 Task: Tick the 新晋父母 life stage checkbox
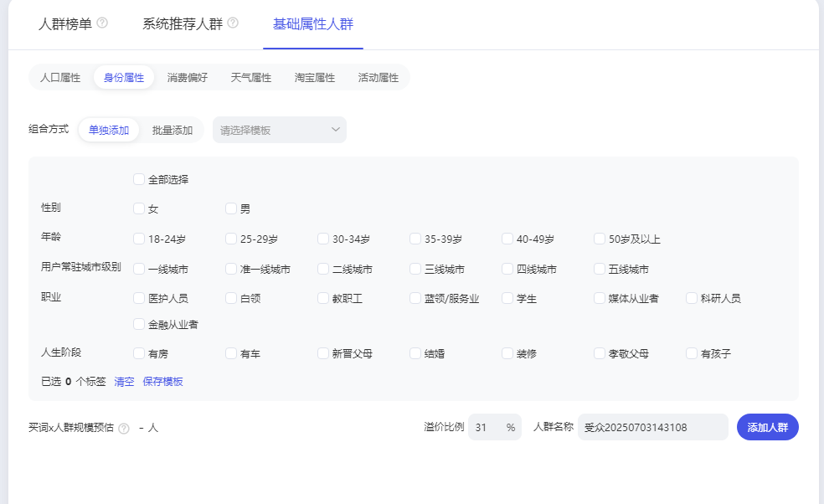tap(323, 353)
